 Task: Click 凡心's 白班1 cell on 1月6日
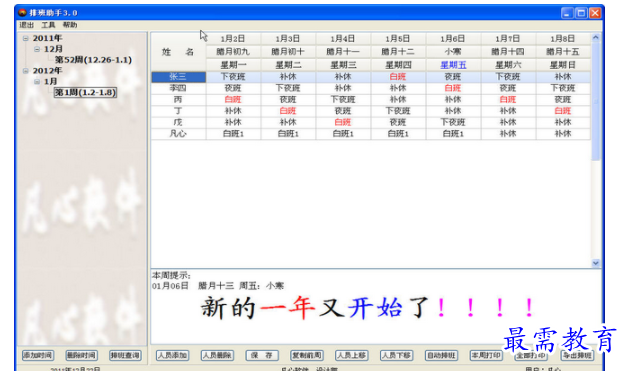pyautogui.click(x=453, y=133)
